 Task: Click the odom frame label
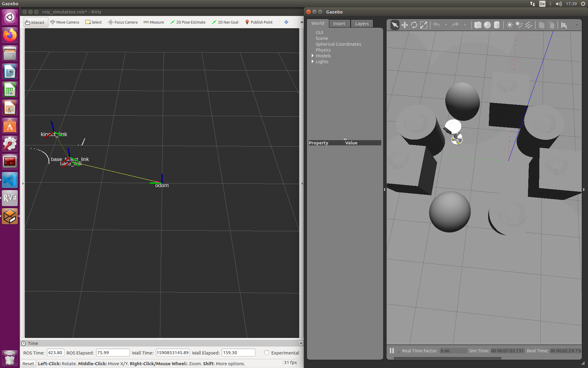coord(162,186)
